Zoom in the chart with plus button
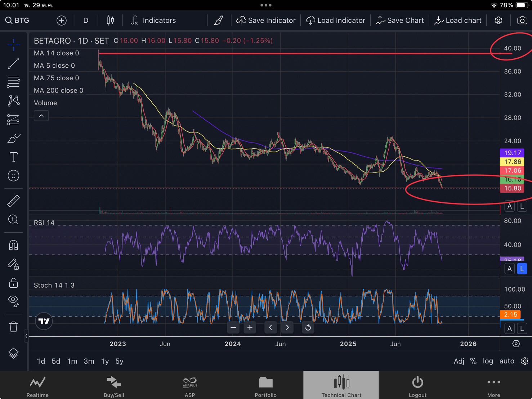The width and height of the screenshot is (532, 399). coord(250,327)
